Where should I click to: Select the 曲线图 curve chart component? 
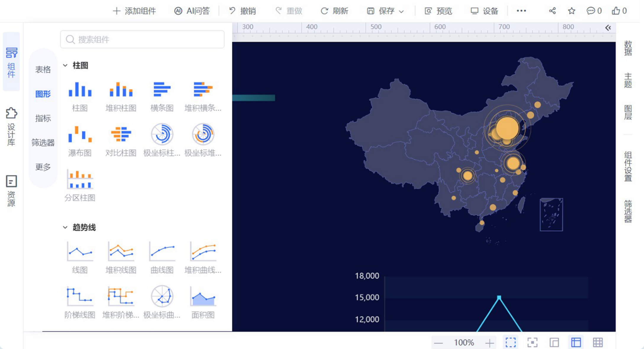(162, 258)
